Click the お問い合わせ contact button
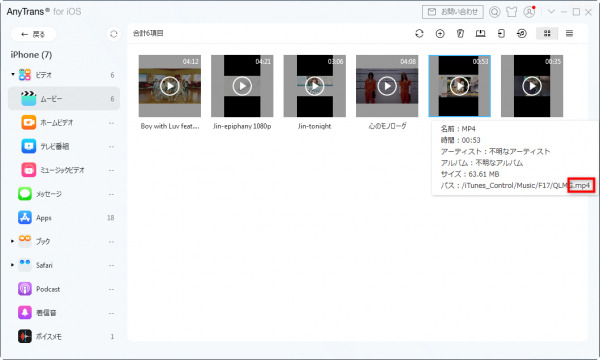The image size is (600, 360). (x=453, y=12)
